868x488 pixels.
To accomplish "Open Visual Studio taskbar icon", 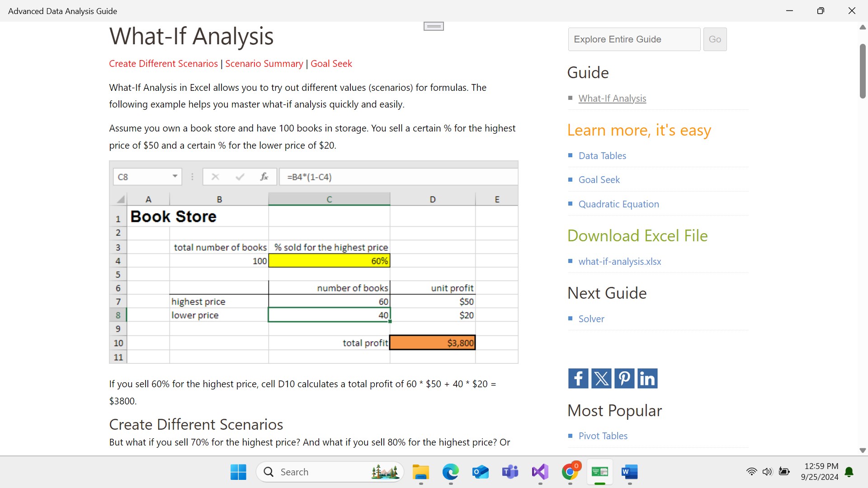I will tap(540, 472).
